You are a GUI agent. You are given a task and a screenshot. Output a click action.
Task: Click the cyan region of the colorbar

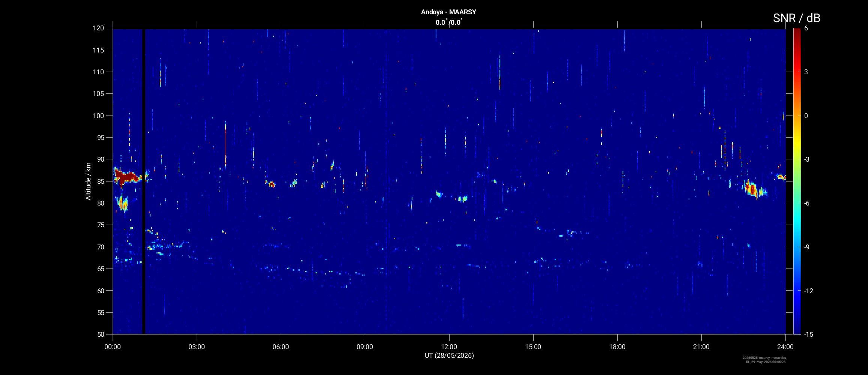coord(797,221)
